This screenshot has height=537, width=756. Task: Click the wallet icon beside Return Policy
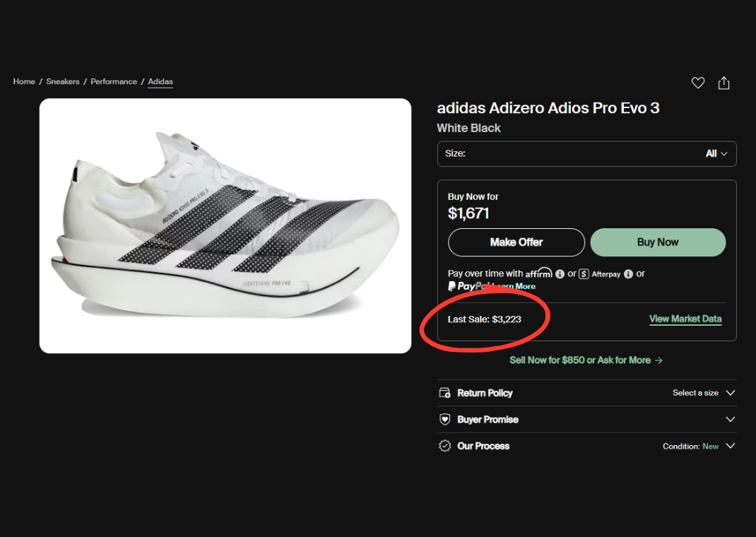(445, 393)
